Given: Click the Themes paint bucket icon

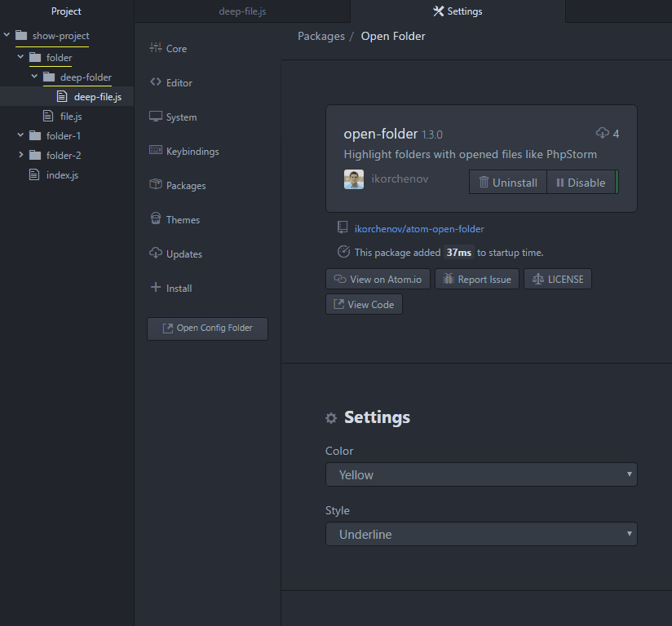Looking at the screenshot, I should click(156, 218).
